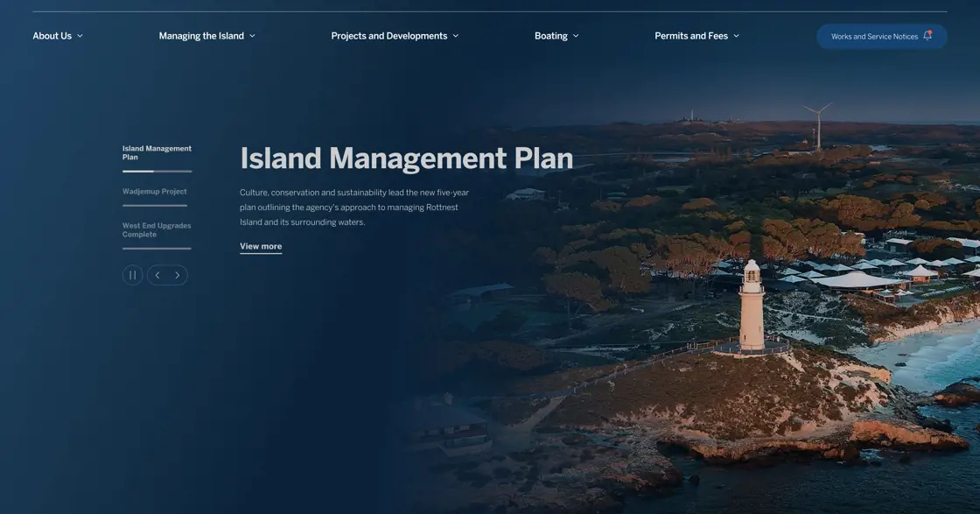Go to the previous slide arrow

pos(157,275)
